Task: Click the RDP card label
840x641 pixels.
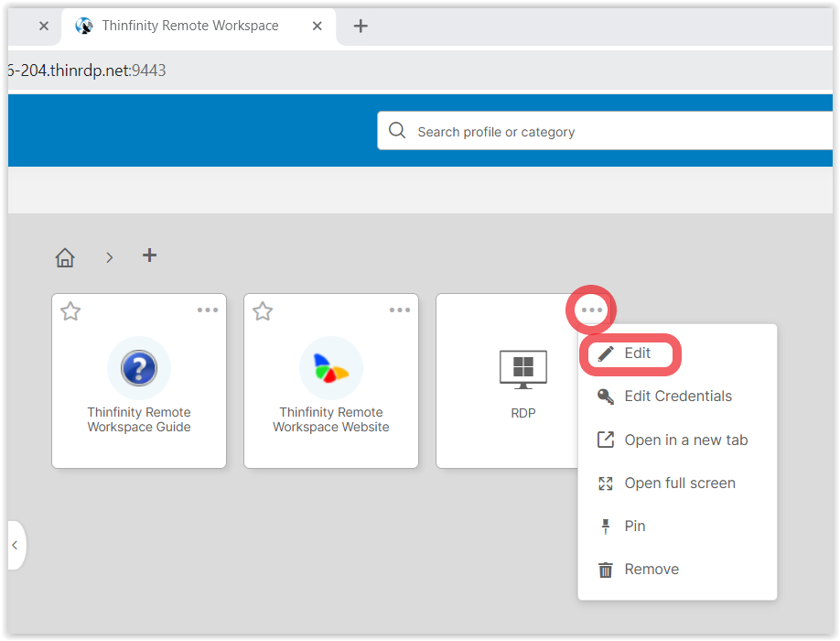Action: pyautogui.click(x=523, y=413)
